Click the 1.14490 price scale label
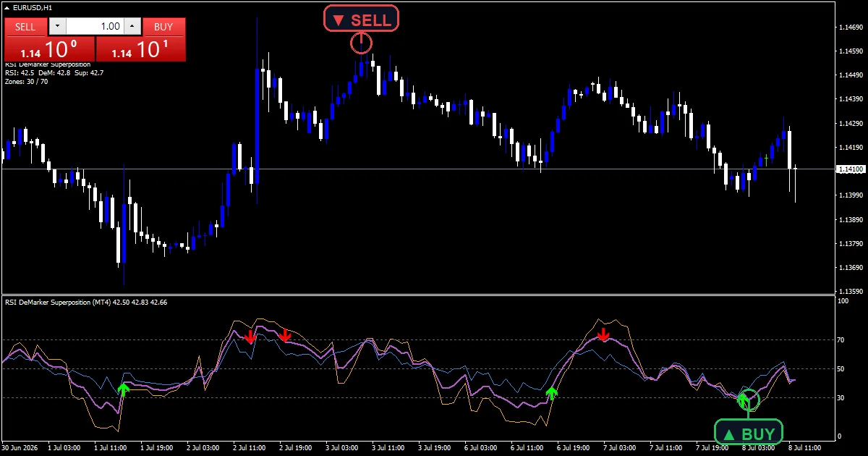868x456 pixels. pyautogui.click(x=853, y=75)
